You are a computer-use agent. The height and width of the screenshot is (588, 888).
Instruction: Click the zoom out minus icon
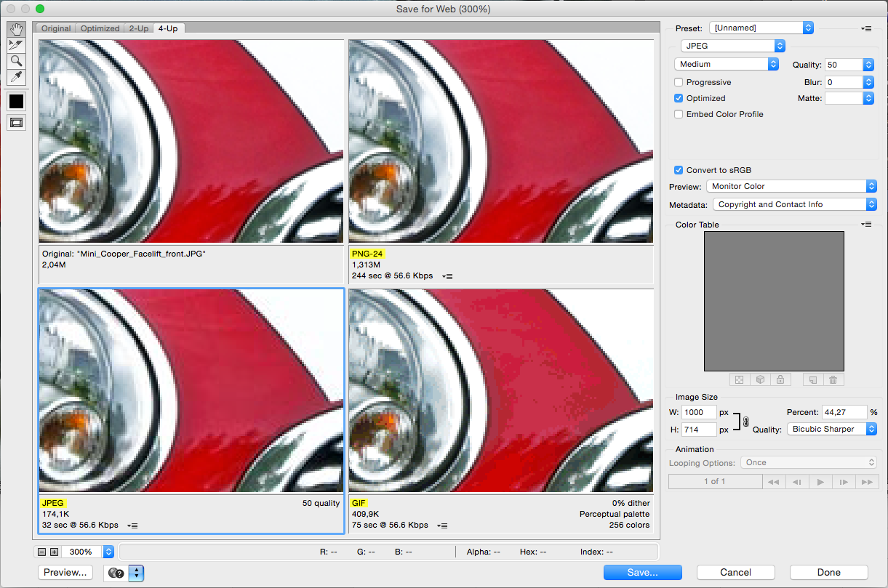[42, 552]
